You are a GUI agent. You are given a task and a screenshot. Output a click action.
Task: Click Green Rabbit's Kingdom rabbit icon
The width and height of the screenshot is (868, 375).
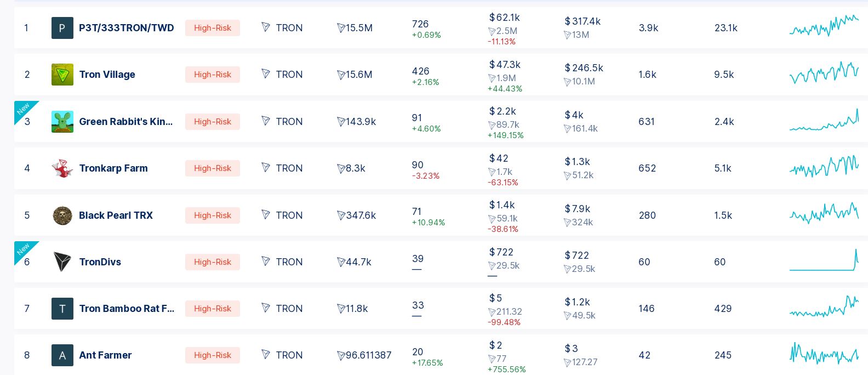coord(62,122)
